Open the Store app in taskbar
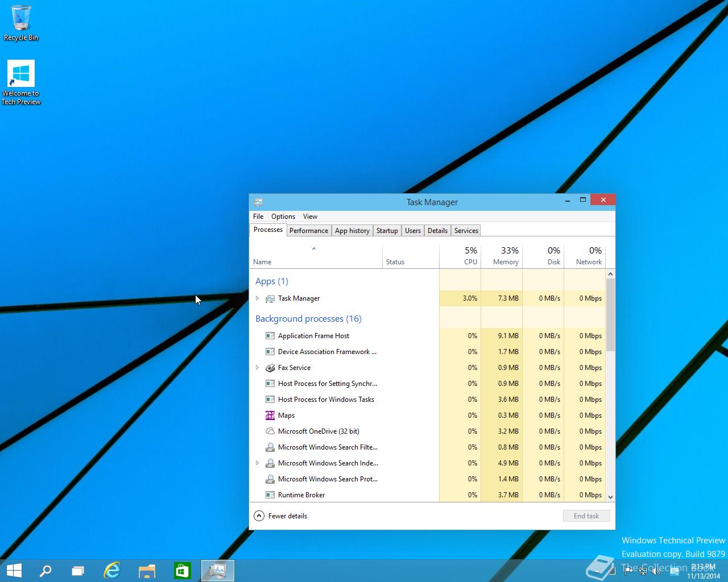This screenshot has width=728, height=582. click(x=182, y=570)
